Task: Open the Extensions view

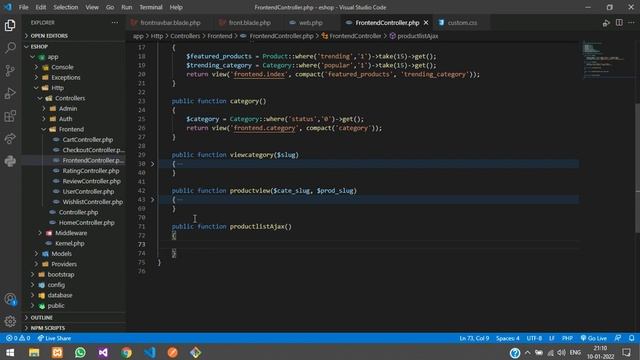Action: pos(10,116)
